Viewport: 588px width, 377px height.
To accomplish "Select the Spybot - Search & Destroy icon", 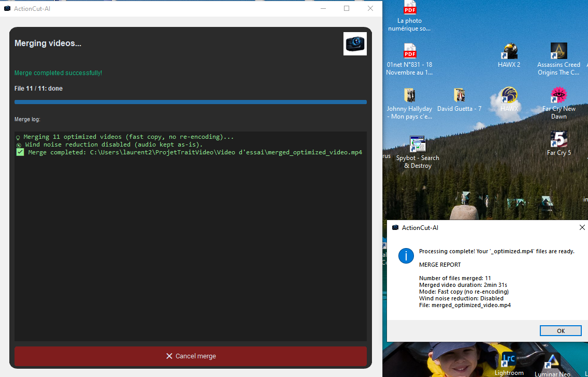I will 418,152.
